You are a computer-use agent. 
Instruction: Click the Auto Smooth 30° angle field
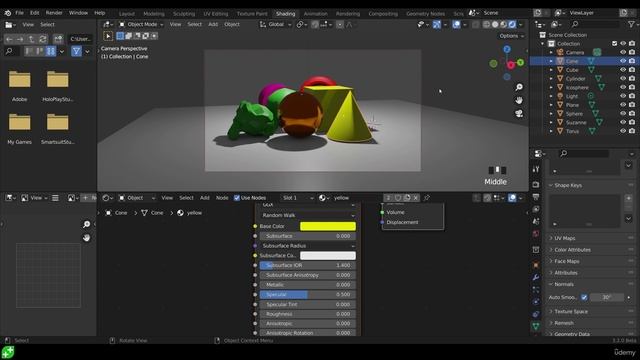(607, 298)
